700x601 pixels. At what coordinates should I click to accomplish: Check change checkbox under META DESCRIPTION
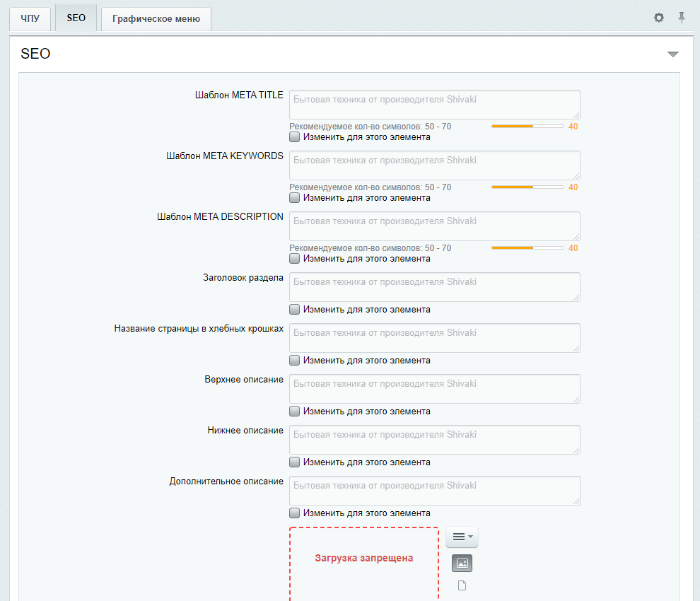294,259
